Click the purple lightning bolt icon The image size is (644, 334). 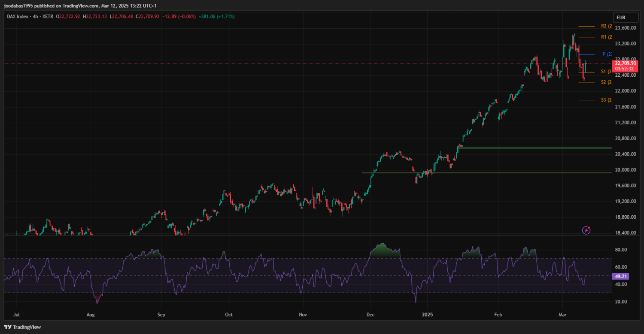[586, 231]
